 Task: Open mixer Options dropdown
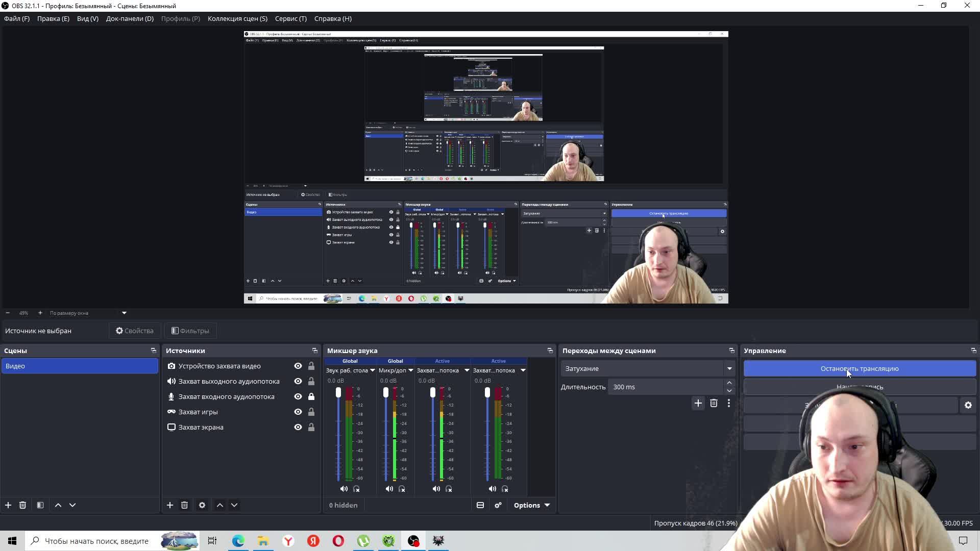[532, 505]
